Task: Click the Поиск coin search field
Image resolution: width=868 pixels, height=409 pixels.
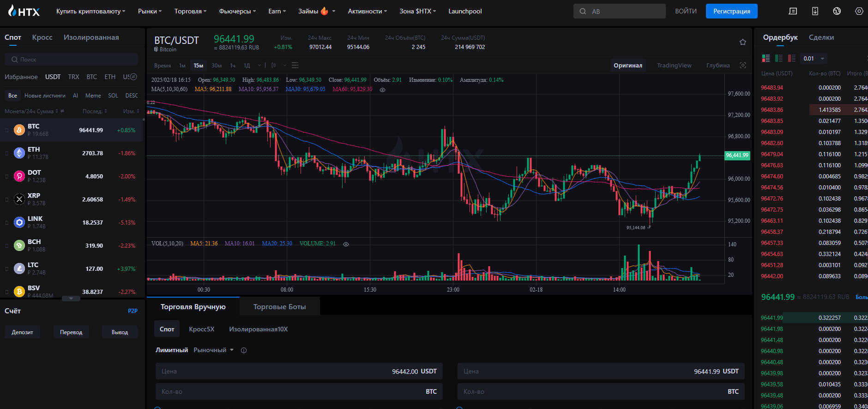Action: point(71,59)
